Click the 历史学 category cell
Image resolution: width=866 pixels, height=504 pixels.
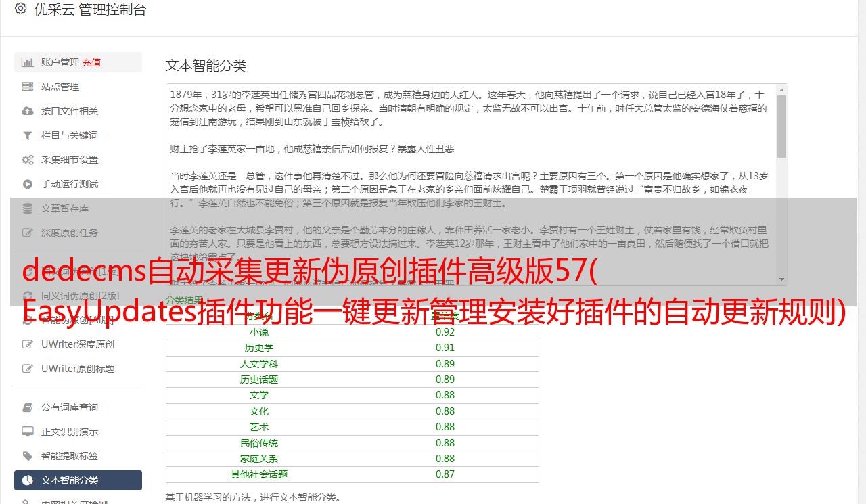click(x=259, y=348)
